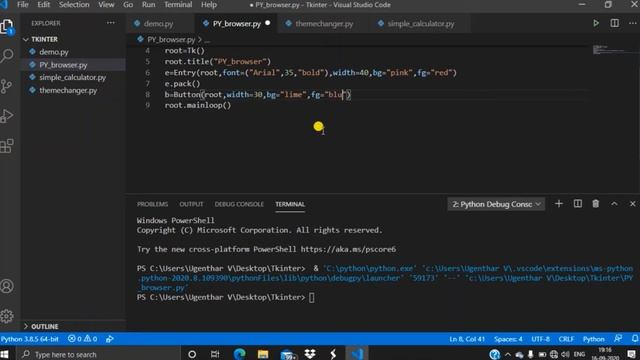Open Dropbox from the taskbar

click(310, 353)
